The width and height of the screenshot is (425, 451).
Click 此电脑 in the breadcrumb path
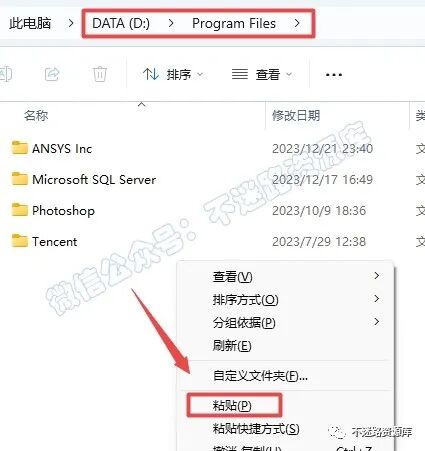[30, 23]
